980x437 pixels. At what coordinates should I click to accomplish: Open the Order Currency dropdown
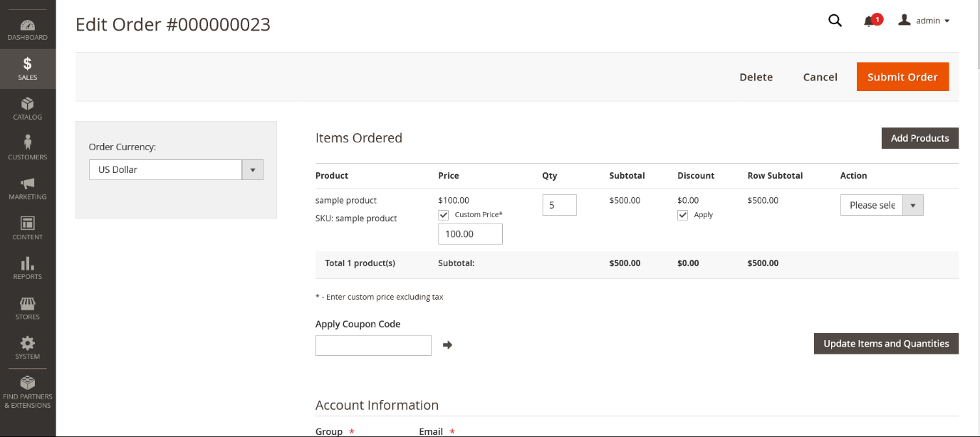[x=176, y=169]
